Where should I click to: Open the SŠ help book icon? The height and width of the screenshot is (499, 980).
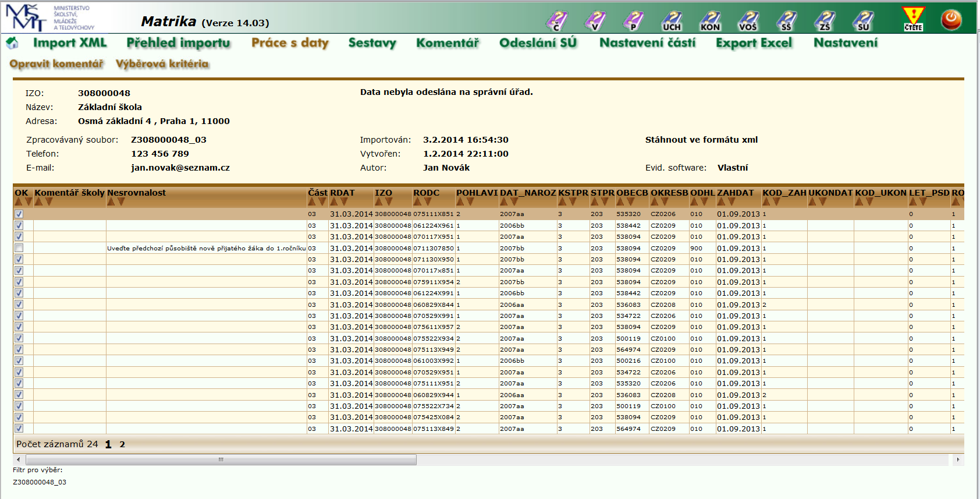coord(786,20)
